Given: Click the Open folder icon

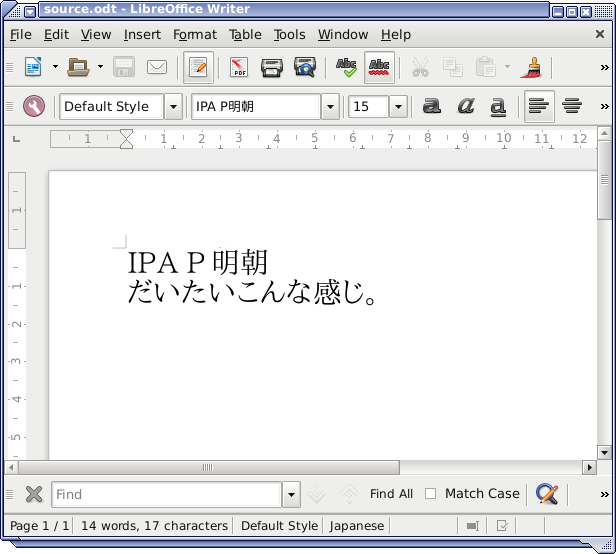Looking at the screenshot, I should (x=78, y=67).
